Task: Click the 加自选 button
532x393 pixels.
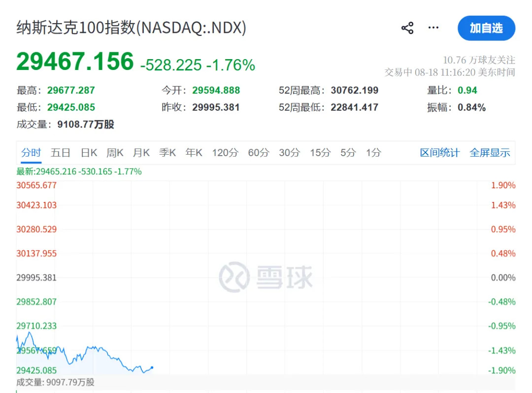Action: (x=486, y=28)
